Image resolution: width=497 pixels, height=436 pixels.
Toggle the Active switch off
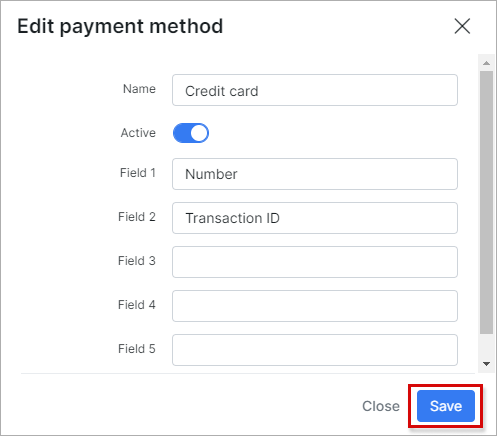click(x=191, y=133)
